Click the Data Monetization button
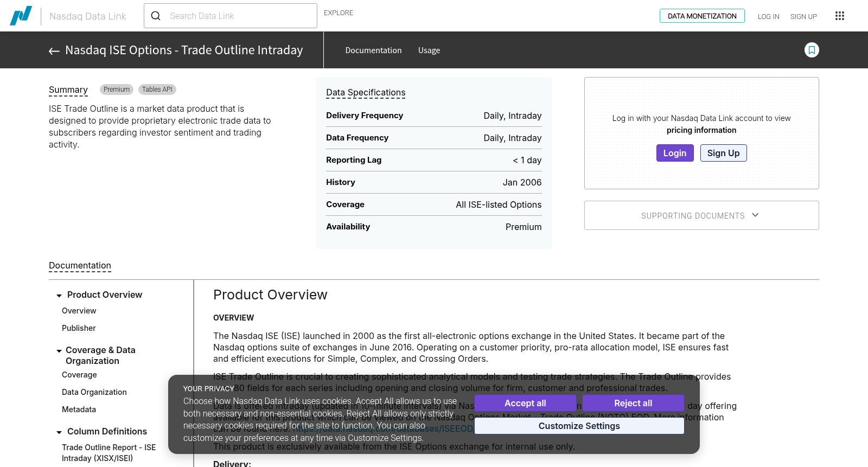Viewport: 868px width, 467px height. point(702,16)
